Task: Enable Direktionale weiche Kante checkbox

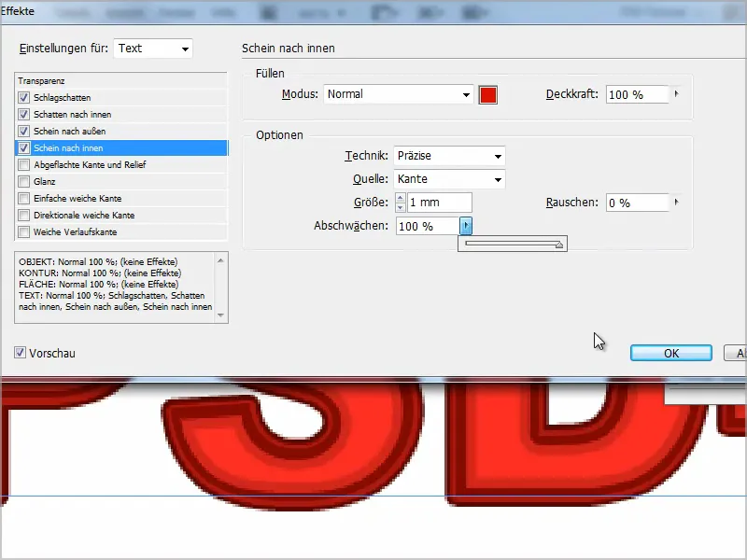Action: [x=23, y=216]
